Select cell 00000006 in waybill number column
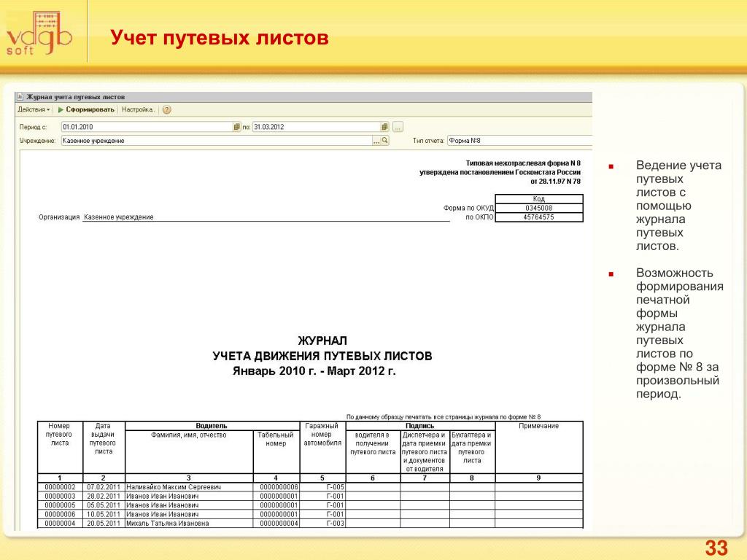 [x=60, y=514]
